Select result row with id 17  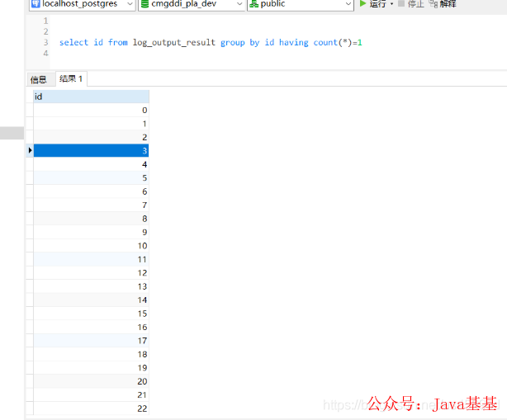[x=91, y=341]
